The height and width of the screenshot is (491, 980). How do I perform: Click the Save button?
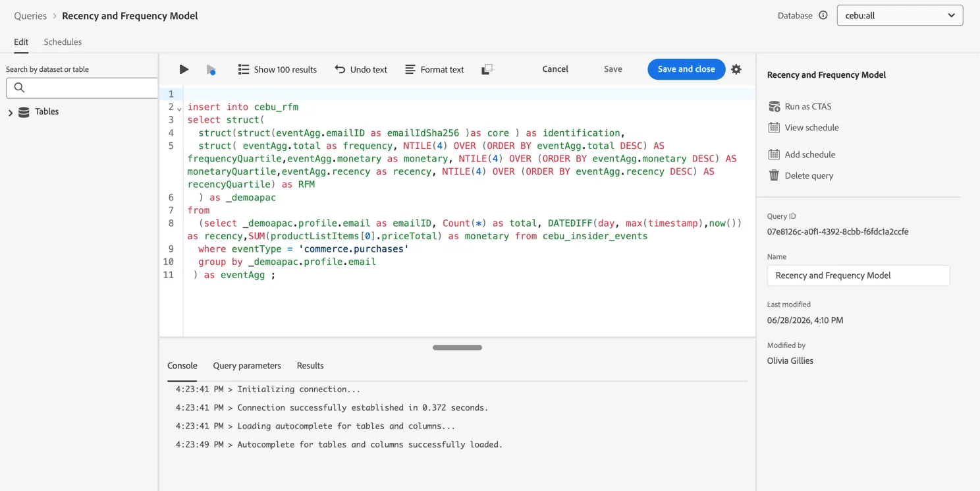pyautogui.click(x=613, y=69)
